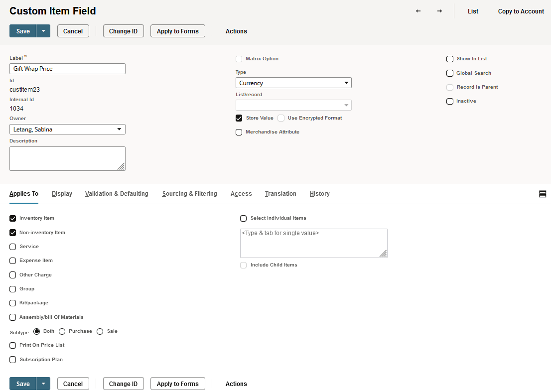Open the List/record dropdown
This screenshot has width=551, height=392.
[x=293, y=105]
